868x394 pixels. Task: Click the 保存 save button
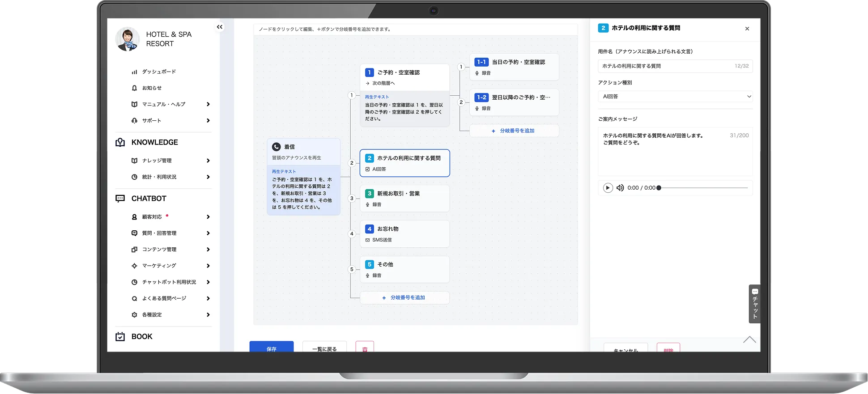[x=272, y=347]
